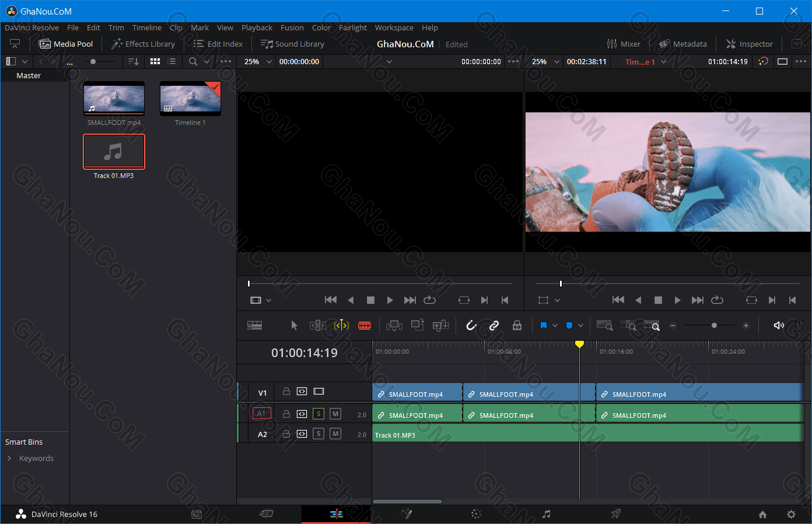Click the Replace Clip icon

click(x=440, y=326)
